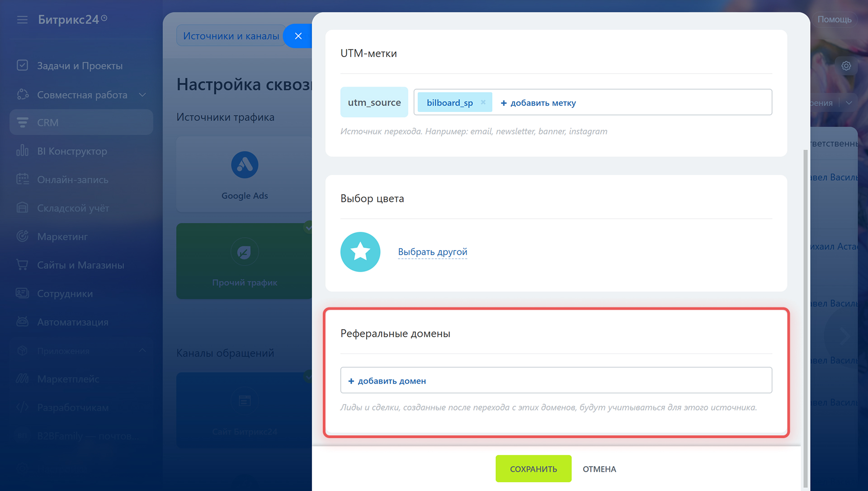Open the hamburger menu icon
This screenshot has width=868, height=491.
22,19
